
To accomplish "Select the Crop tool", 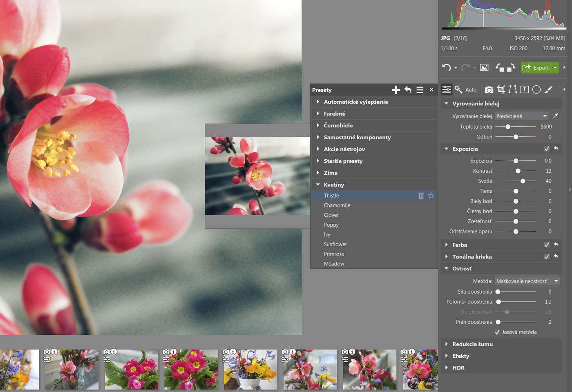I will click(x=501, y=89).
